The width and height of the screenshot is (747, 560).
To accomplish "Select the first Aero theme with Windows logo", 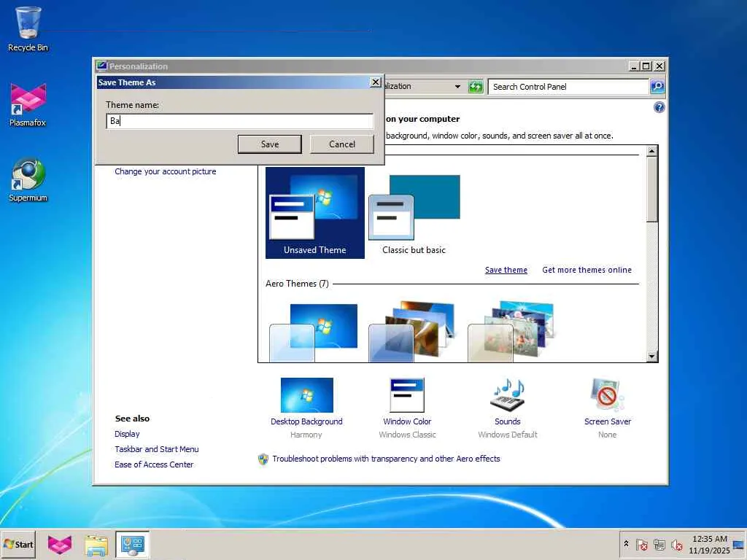I will click(314, 332).
